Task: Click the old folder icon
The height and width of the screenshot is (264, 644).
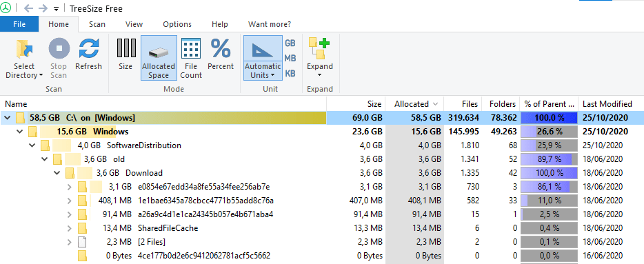Action: 57,159
